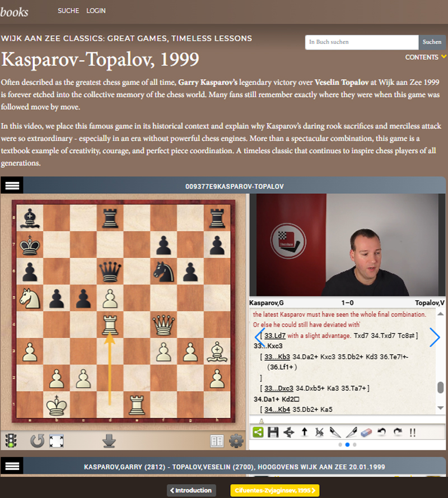Expand the CONTENTS dropdown
The height and width of the screenshot is (498, 448).
pos(426,57)
